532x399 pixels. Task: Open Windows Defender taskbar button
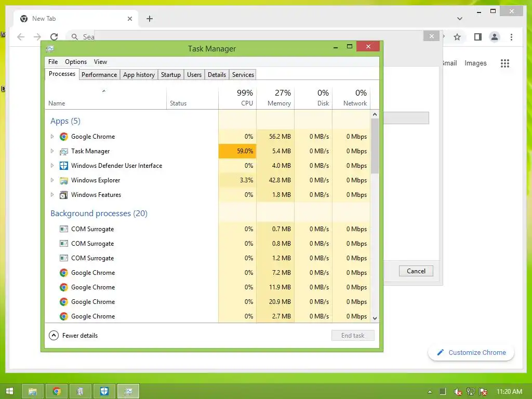104,392
